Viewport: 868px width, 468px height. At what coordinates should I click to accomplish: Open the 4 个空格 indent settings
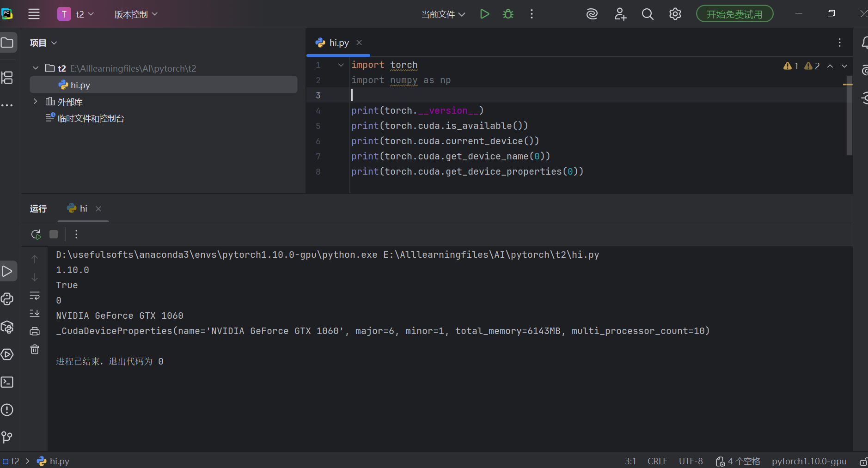738,461
